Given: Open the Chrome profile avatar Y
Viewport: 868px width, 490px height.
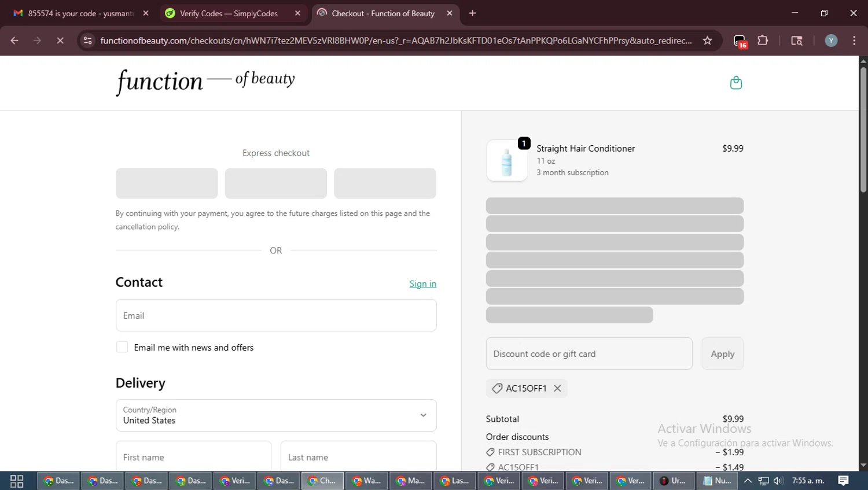Looking at the screenshot, I should 831,40.
